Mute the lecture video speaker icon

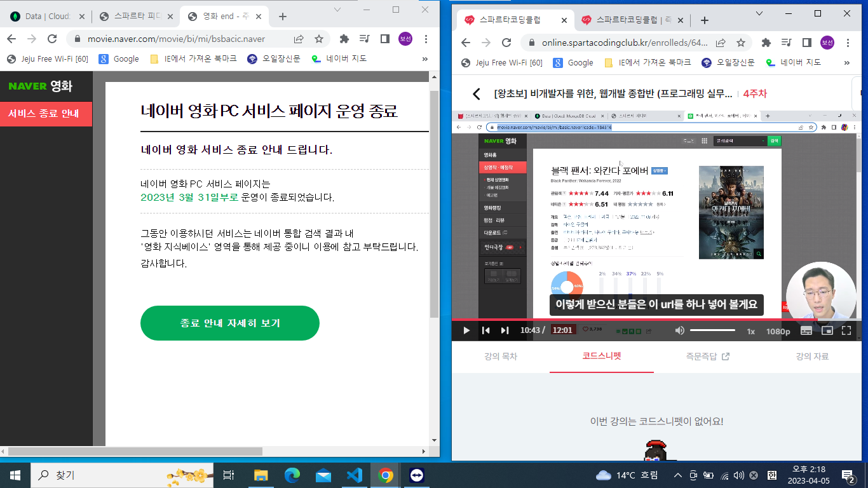pyautogui.click(x=679, y=330)
